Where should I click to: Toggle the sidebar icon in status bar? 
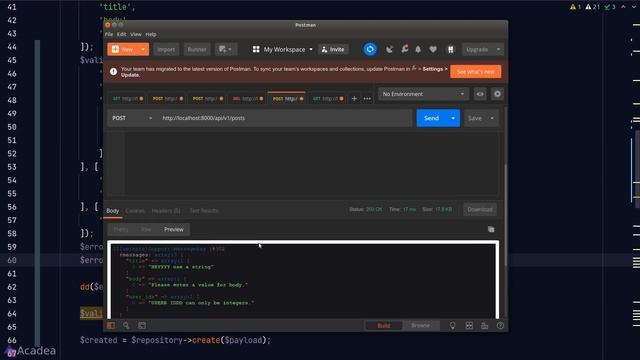[111, 325]
